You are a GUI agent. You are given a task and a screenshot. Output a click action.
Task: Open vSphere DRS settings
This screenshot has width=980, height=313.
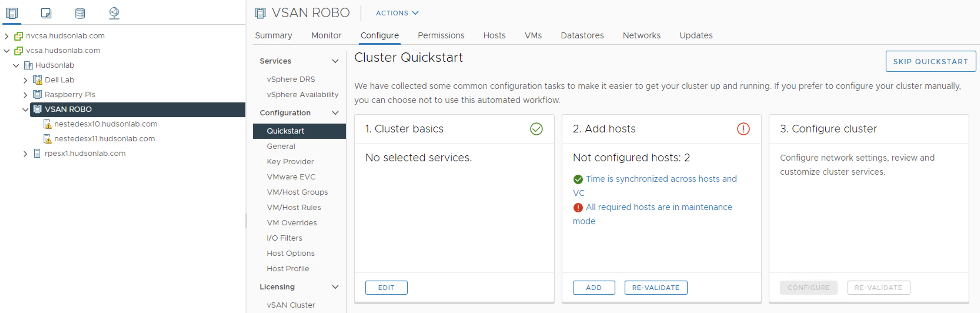click(291, 79)
